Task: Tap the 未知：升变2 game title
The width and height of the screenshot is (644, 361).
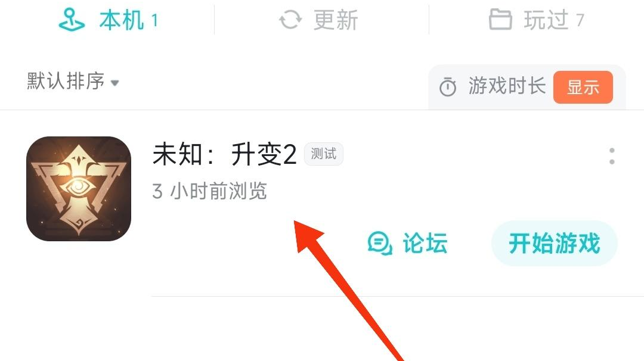Action: tap(224, 154)
